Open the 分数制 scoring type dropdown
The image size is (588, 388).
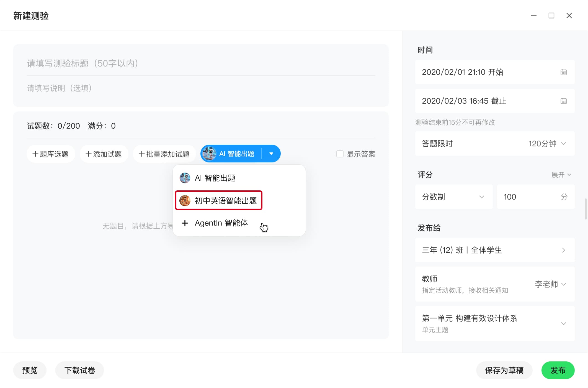coord(453,197)
